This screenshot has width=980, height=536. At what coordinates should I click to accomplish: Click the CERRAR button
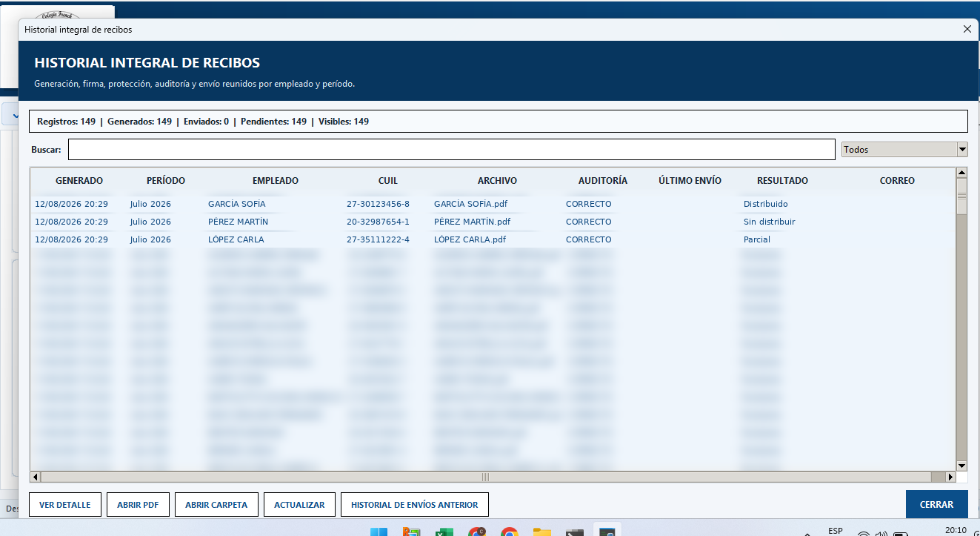936,504
